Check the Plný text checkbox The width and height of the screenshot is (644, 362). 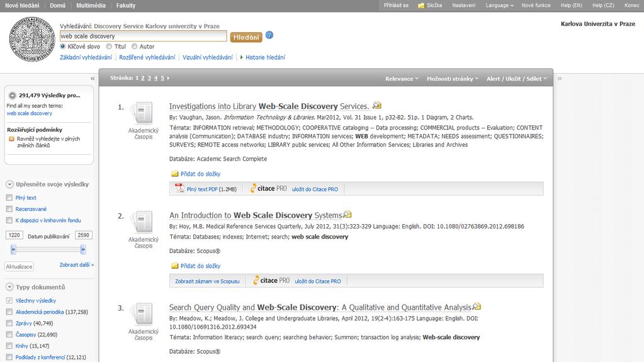[x=9, y=198]
